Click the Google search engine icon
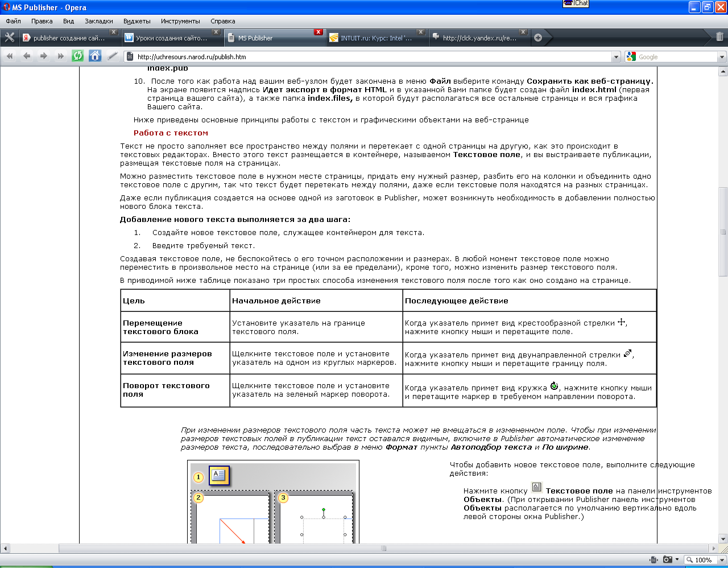This screenshot has height=568, width=728. tap(631, 56)
